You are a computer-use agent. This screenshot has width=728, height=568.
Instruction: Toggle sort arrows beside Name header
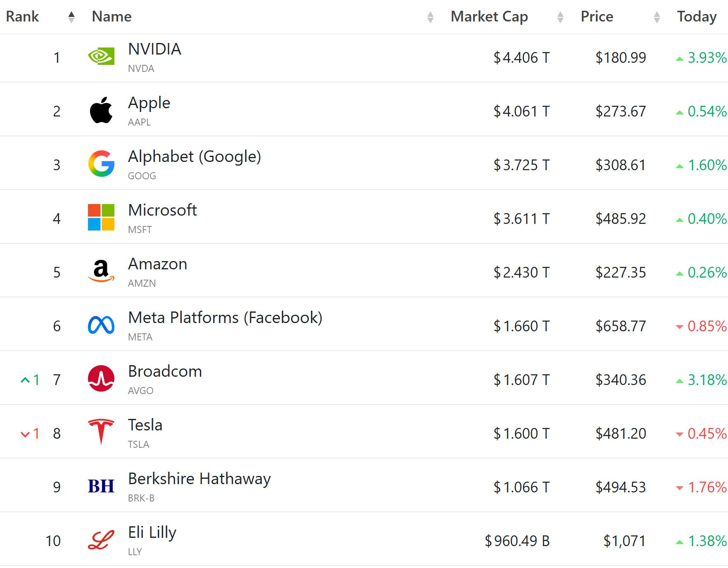click(x=430, y=17)
